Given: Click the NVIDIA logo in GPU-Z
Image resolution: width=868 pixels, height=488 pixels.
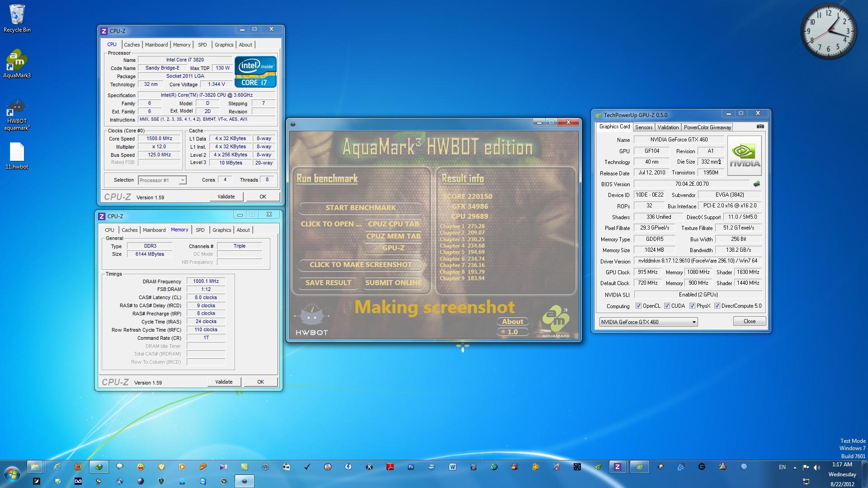Looking at the screenshot, I should [744, 155].
